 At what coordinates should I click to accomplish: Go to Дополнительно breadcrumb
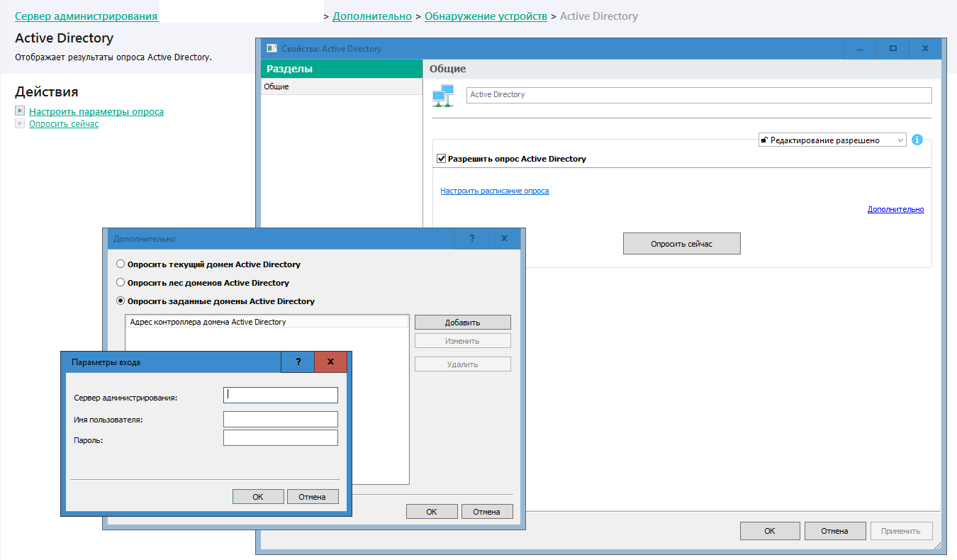coord(372,16)
